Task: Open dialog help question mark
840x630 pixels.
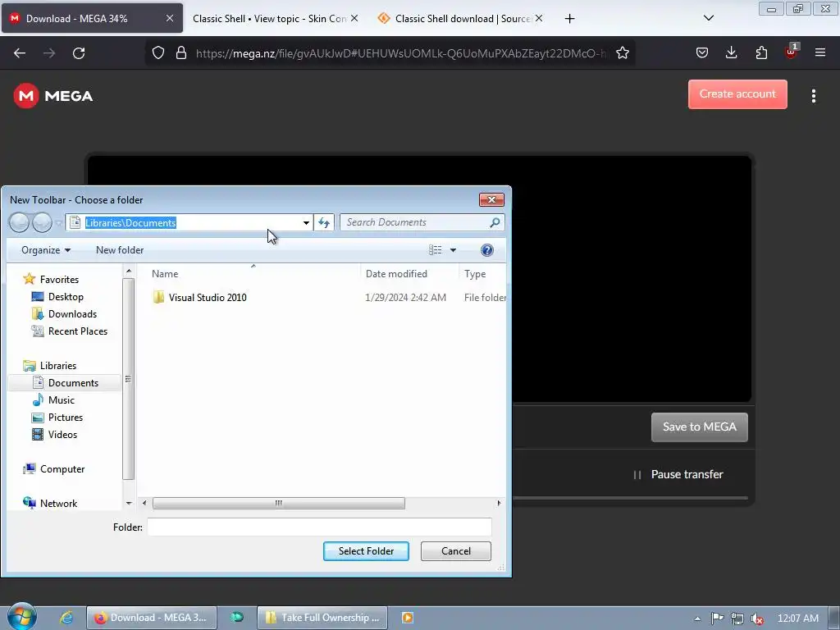Action: point(487,250)
